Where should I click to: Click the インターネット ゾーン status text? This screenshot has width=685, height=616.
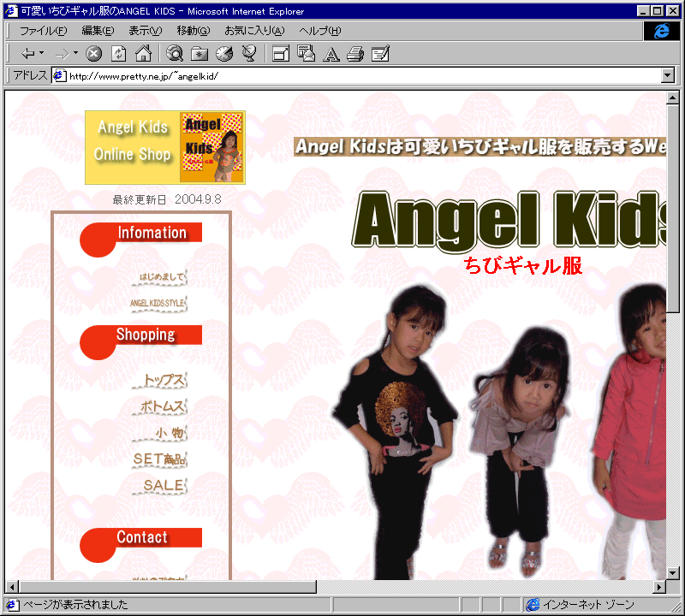coord(588,605)
